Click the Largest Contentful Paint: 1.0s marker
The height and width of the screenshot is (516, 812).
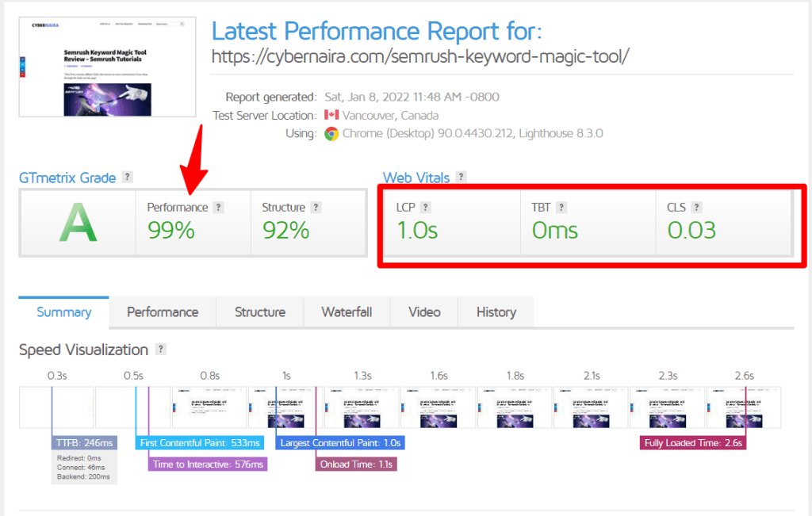(x=340, y=443)
